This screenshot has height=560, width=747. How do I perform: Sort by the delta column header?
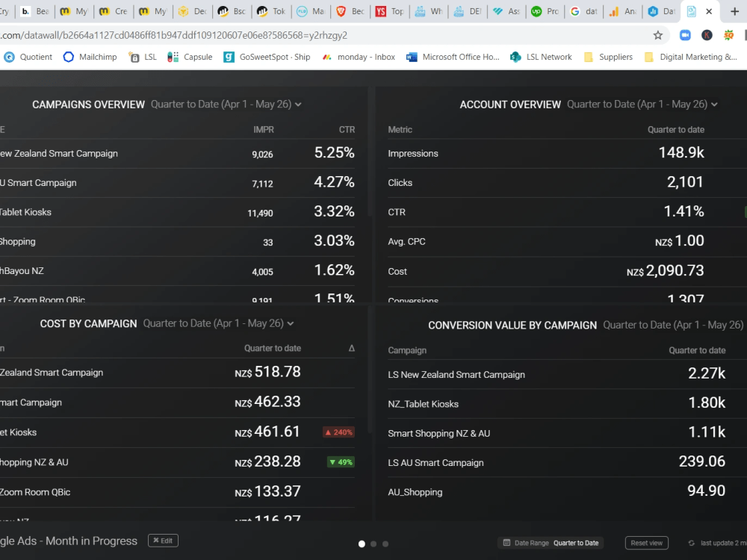[352, 348]
